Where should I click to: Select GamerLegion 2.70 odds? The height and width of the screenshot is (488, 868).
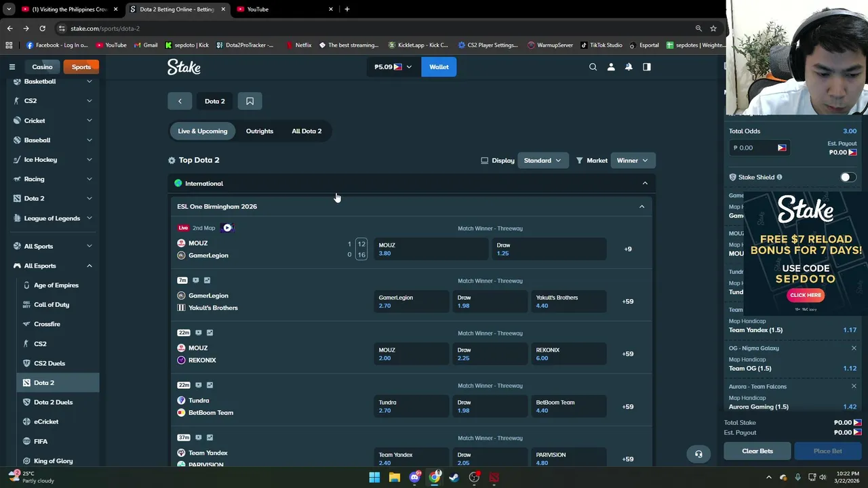point(411,301)
